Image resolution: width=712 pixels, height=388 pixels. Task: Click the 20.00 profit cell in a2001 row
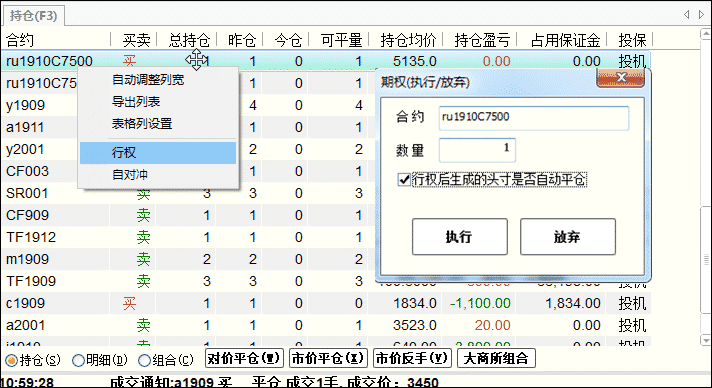click(493, 325)
